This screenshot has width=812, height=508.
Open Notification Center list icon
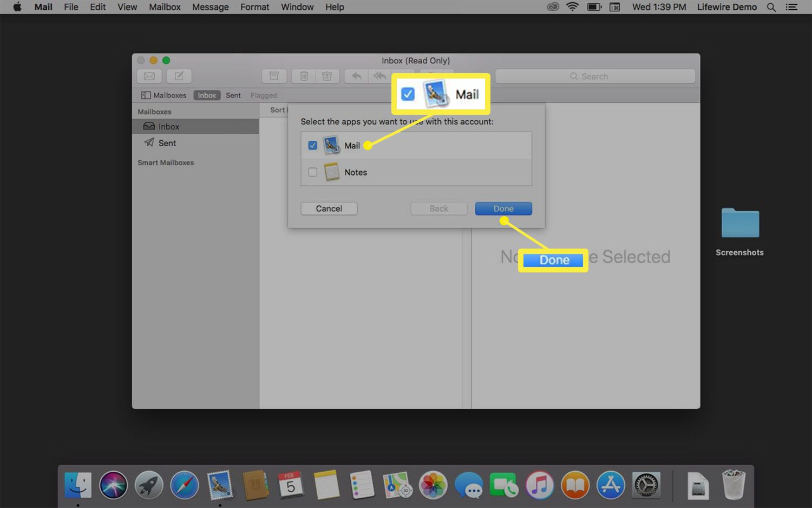[792, 7]
